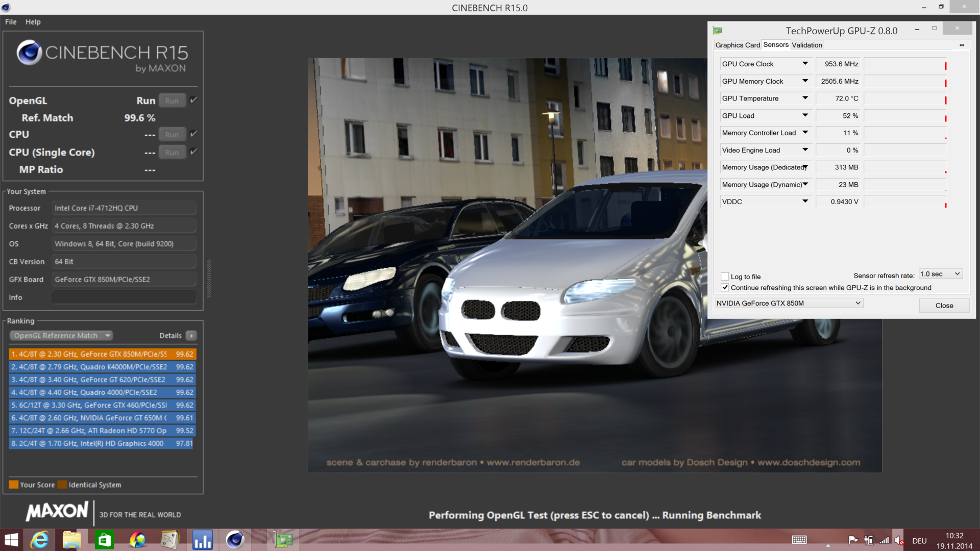Click the GPU-Z sensors menu icon

962,45
